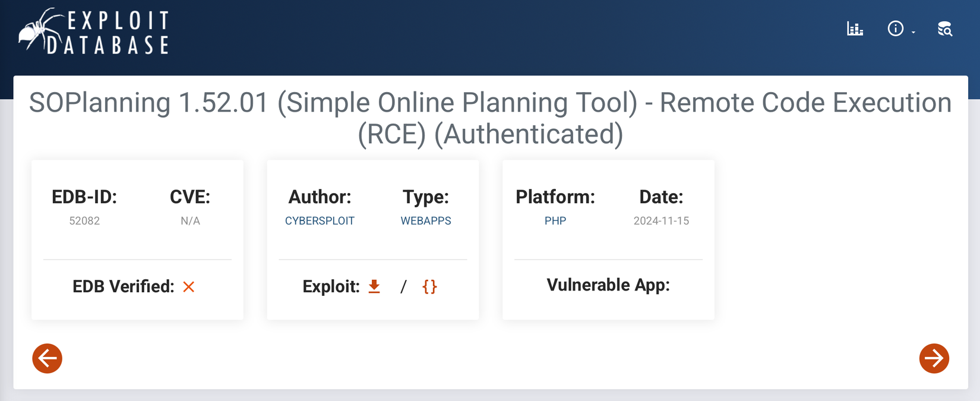Open the exploit statistics chart icon

point(855,29)
